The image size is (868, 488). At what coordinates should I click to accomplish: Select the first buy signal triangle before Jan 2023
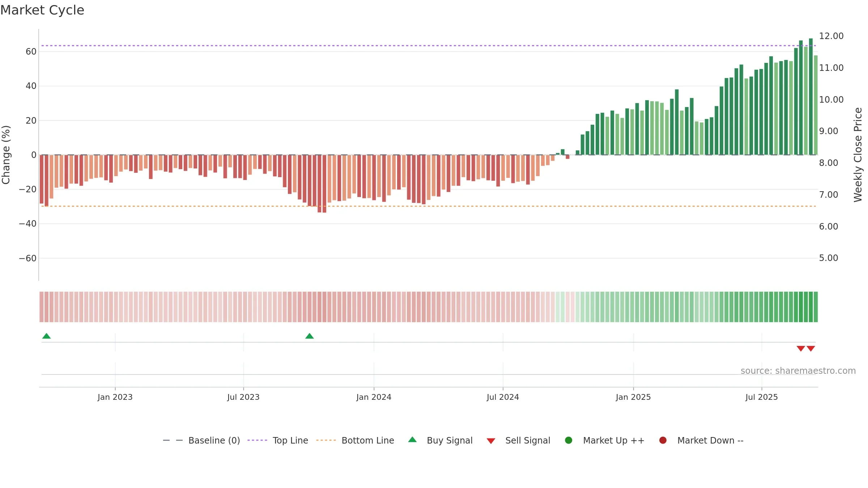click(x=46, y=336)
